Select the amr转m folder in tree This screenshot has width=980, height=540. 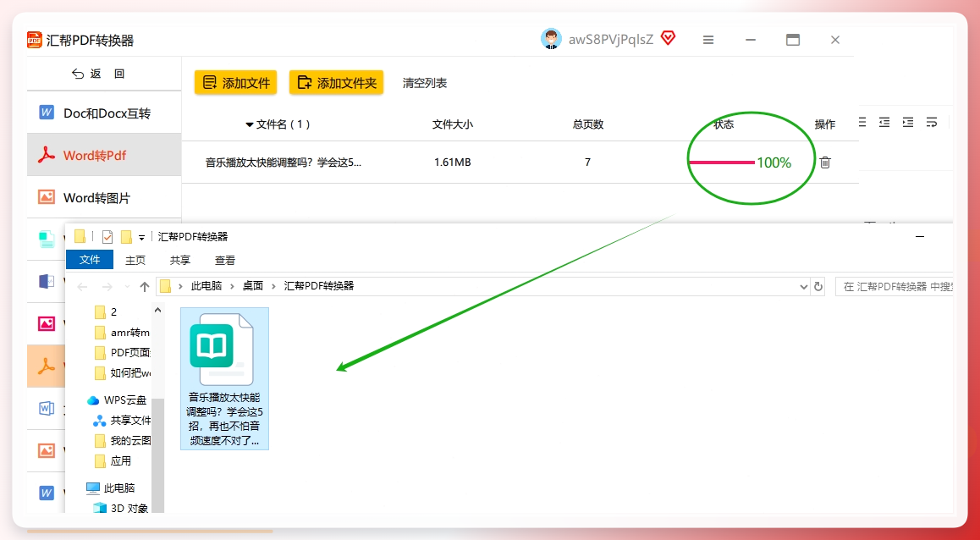point(121,333)
